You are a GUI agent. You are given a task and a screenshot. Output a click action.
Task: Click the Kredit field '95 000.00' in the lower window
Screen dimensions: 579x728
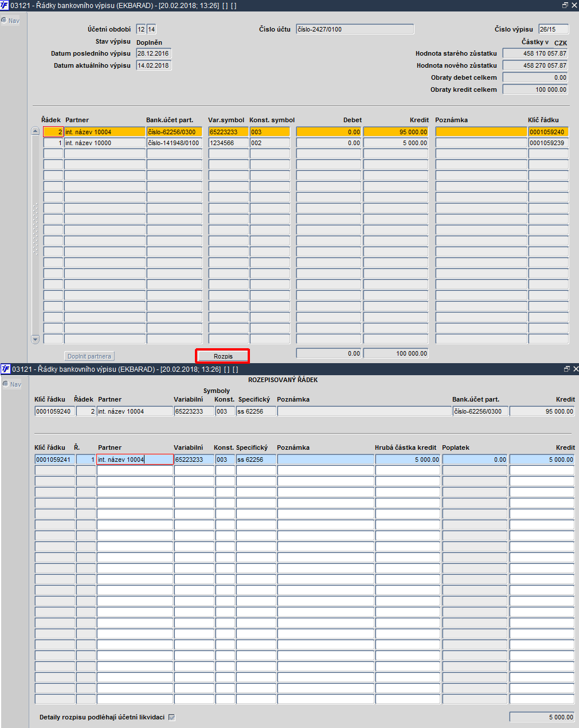pyautogui.click(x=542, y=411)
